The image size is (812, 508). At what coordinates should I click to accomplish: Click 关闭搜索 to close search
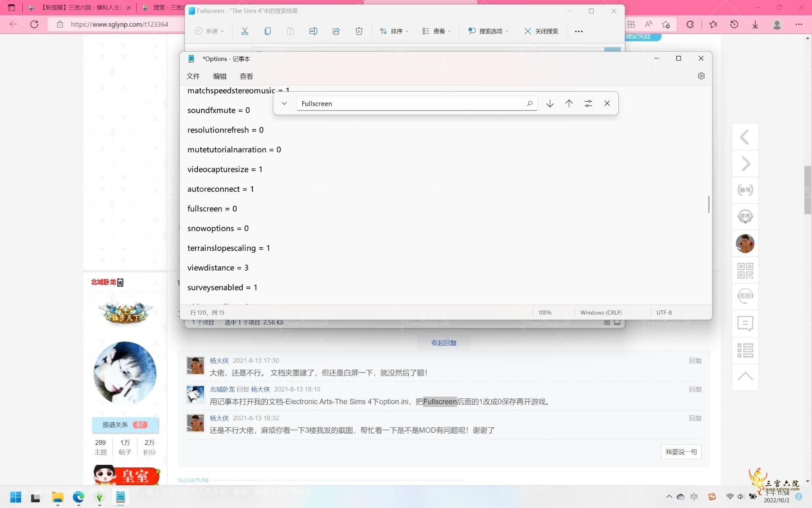point(541,31)
